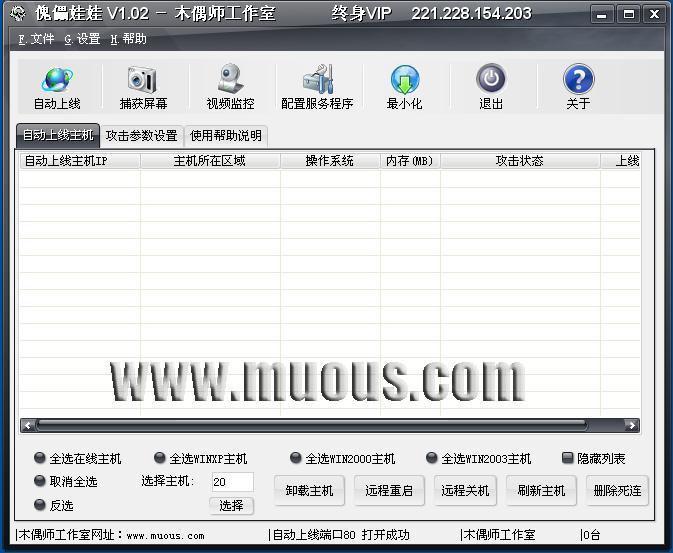
Task: Sort by 自动上线主机IP column header
Action: pos(80,161)
